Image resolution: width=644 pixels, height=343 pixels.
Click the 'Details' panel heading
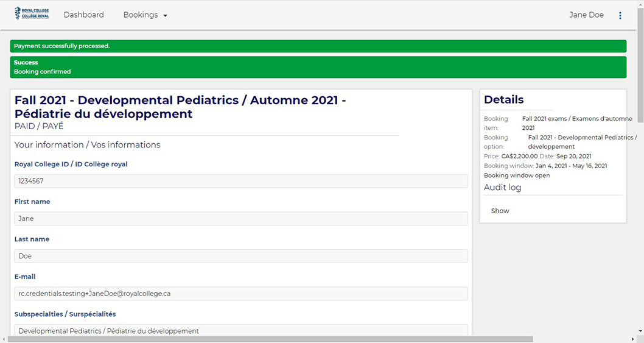[503, 99]
